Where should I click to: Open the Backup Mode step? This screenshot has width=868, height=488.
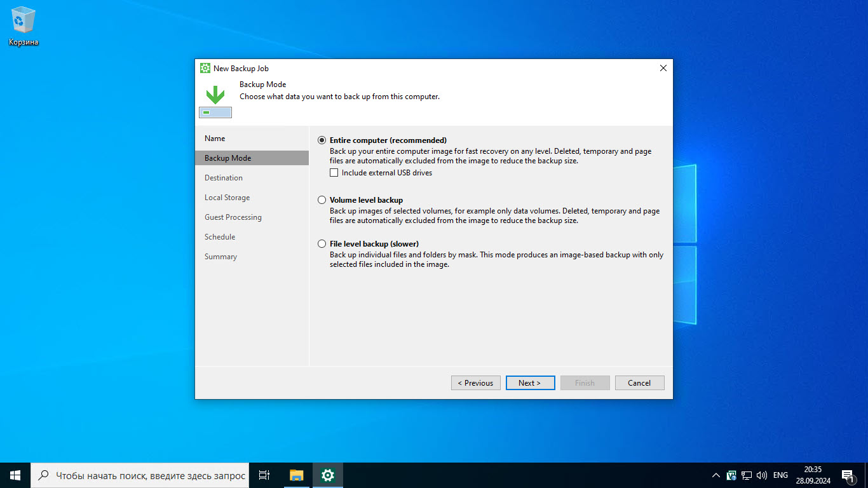(x=252, y=158)
